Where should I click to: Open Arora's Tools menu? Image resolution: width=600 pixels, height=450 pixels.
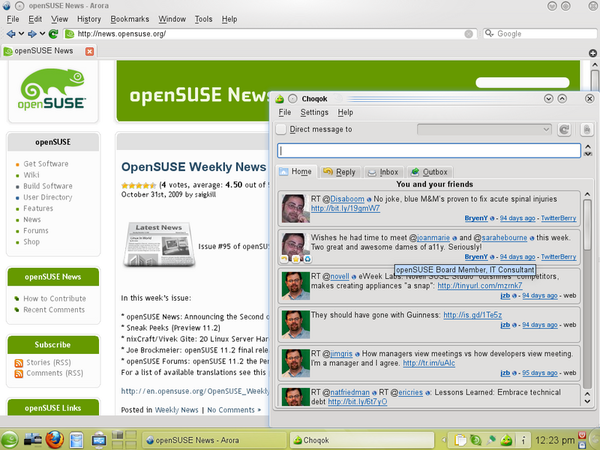click(203, 19)
